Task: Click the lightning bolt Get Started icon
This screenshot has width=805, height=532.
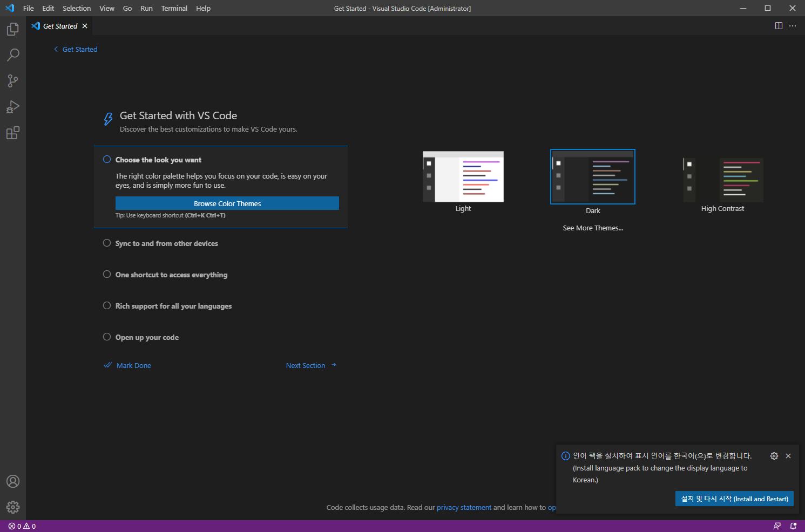Action: point(109,119)
